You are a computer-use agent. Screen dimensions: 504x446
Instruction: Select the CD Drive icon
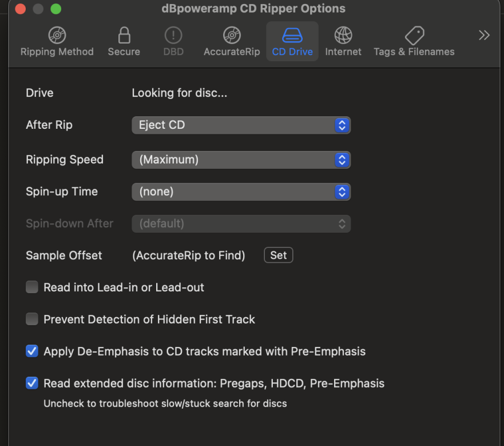coord(292,35)
